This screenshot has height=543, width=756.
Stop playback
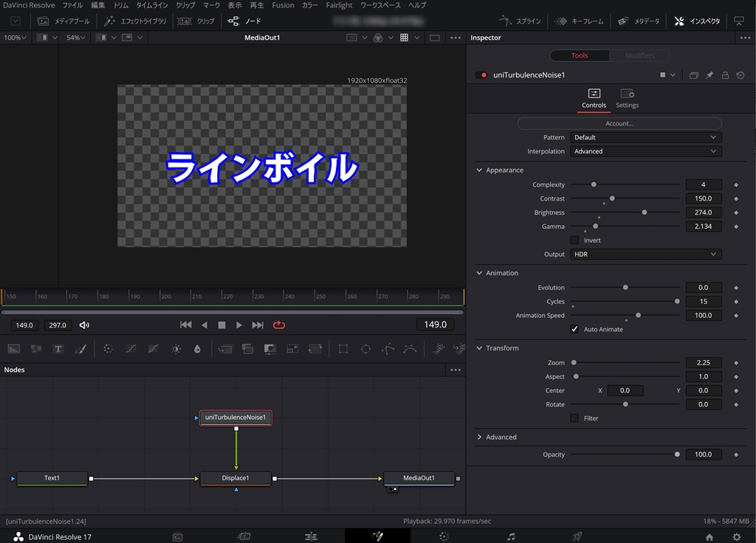[x=221, y=325]
